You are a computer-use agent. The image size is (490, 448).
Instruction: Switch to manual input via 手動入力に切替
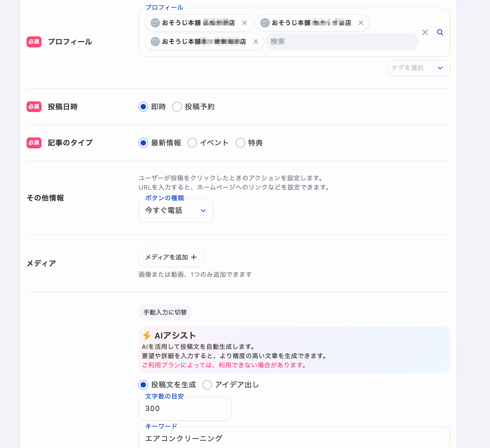(x=165, y=312)
